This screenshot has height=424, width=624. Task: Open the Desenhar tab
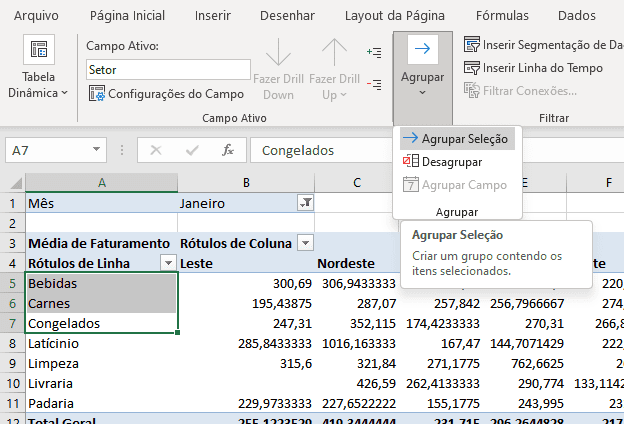point(287,16)
